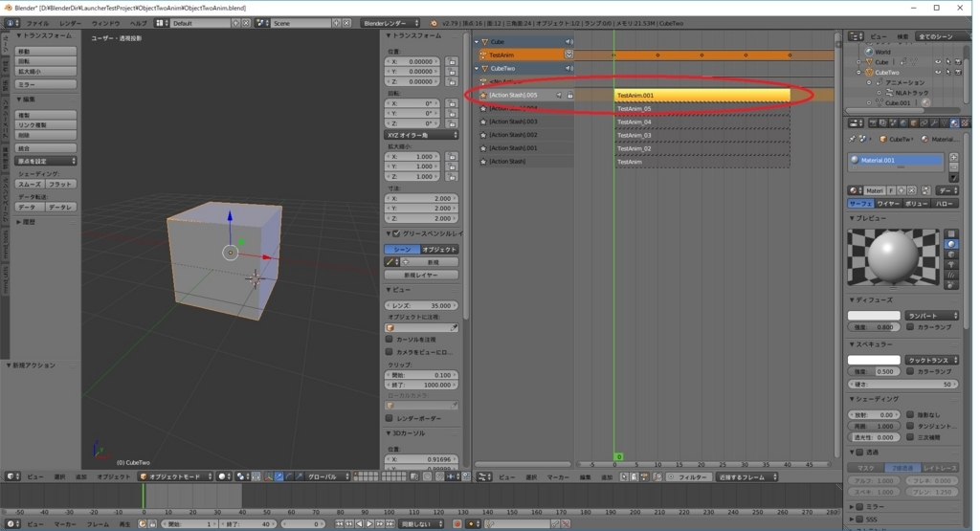The image size is (980, 531).
Task: Enable レンダーボーダー checkbox
Action: click(390, 418)
